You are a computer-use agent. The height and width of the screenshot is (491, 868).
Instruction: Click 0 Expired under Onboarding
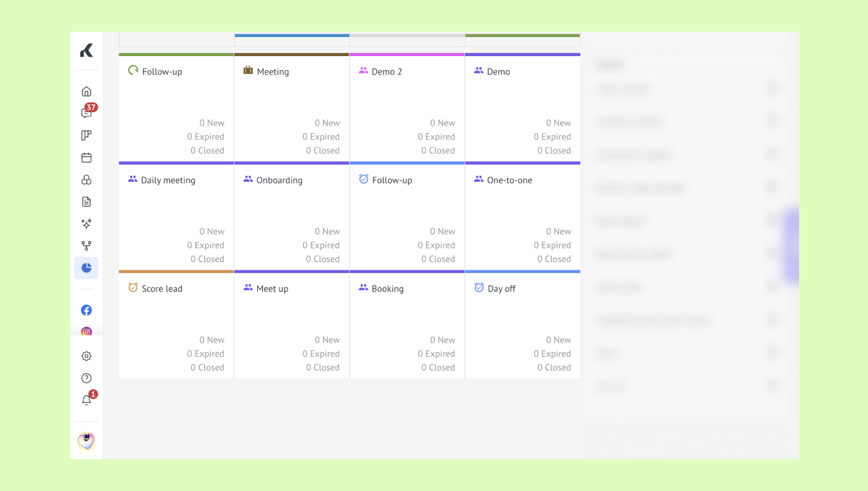(x=321, y=246)
